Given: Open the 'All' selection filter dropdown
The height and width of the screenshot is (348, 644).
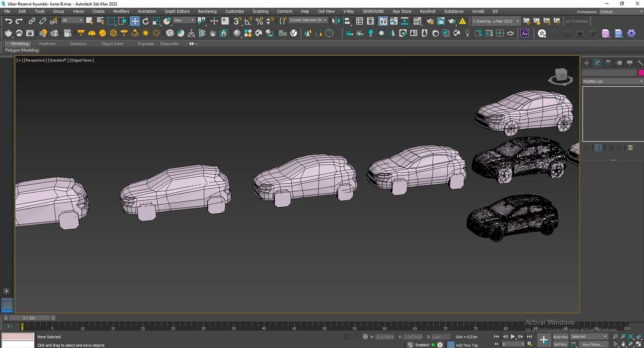Looking at the screenshot, I should pos(72,20).
